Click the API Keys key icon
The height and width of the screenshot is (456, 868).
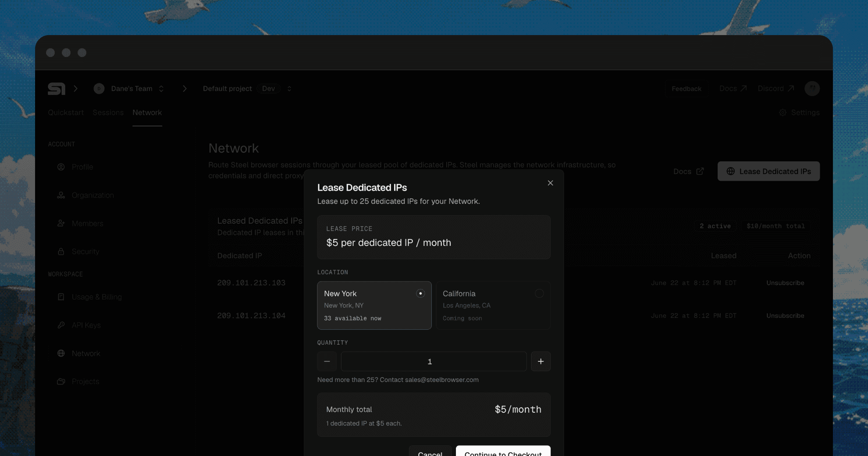click(61, 325)
